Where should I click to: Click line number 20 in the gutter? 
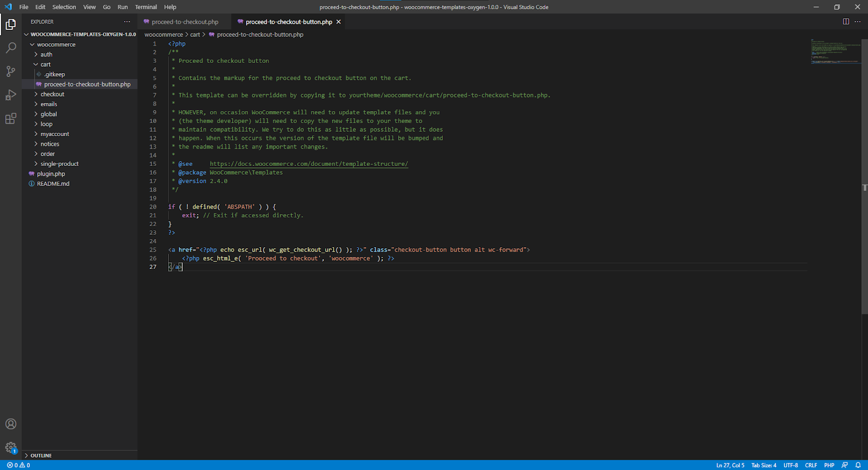coord(153,207)
